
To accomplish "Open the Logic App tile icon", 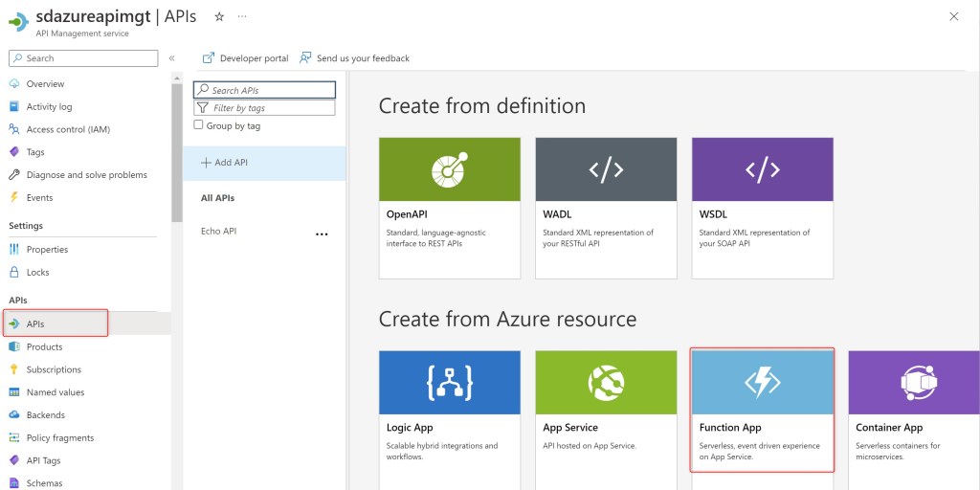I will [450, 383].
